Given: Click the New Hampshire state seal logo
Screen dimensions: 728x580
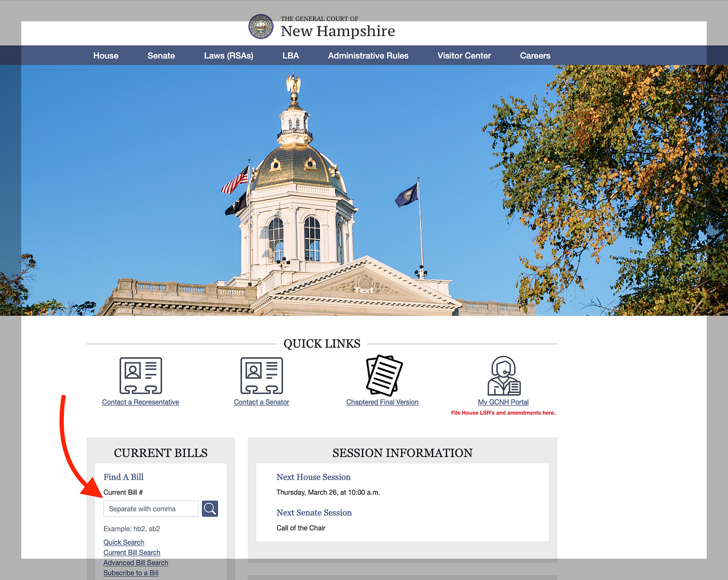Looking at the screenshot, I should 261,26.
